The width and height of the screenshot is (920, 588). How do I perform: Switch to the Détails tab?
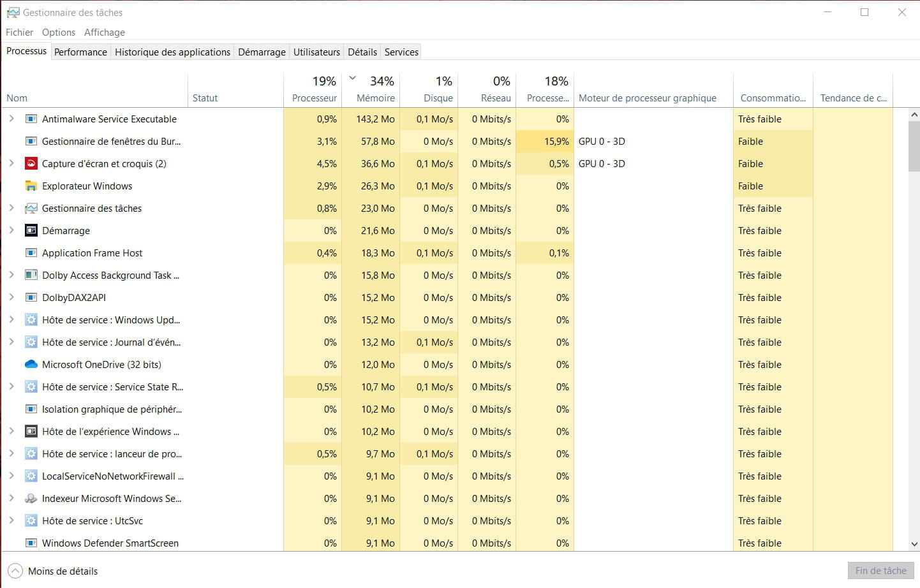[362, 52]
